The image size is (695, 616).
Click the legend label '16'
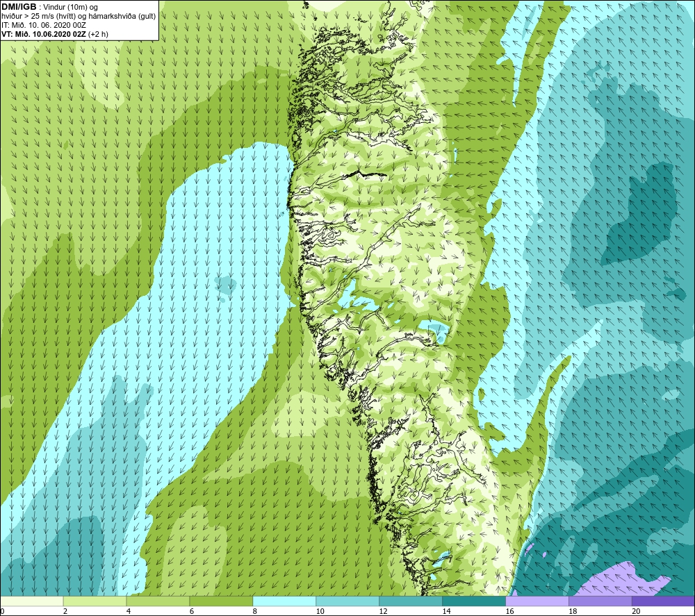point(509,611)
